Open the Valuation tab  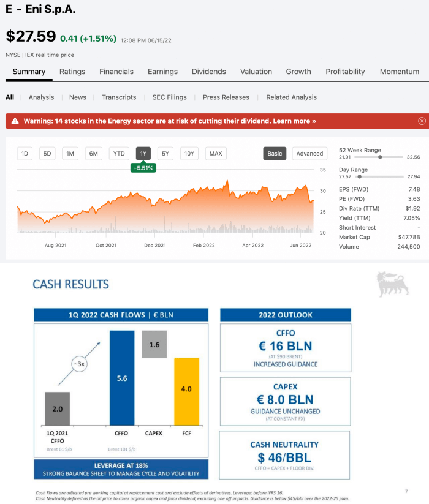tap(256, 72)
